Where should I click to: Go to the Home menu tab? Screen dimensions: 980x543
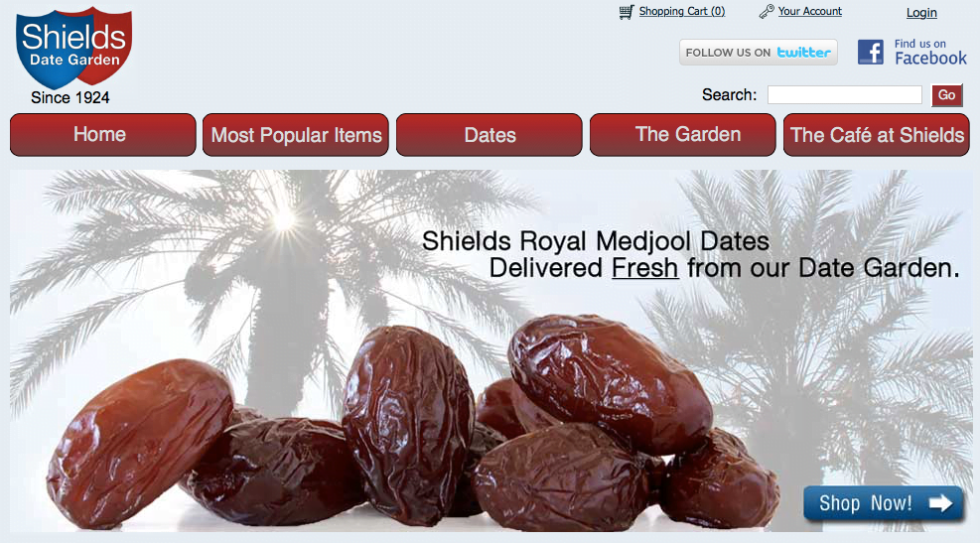point(102,134)
